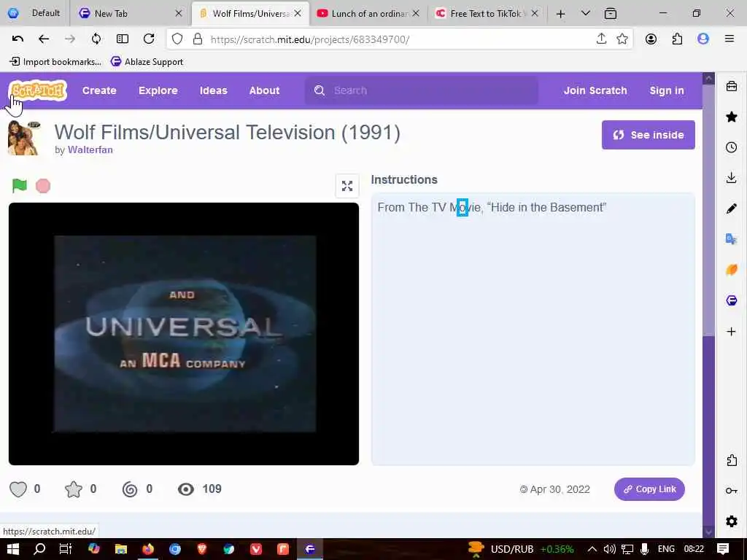Image resolution: width=747 pixels, height=560 pixels.
Task: Bookmark this page with star icon
Action: pyautogui.click(x=622, y=39)
